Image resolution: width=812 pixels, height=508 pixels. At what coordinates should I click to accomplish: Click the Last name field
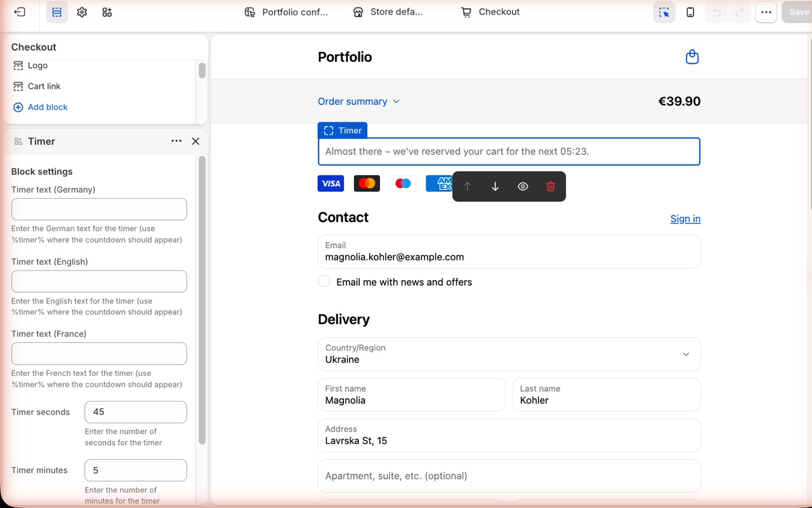pyautogui.click(x=606, y=395)
